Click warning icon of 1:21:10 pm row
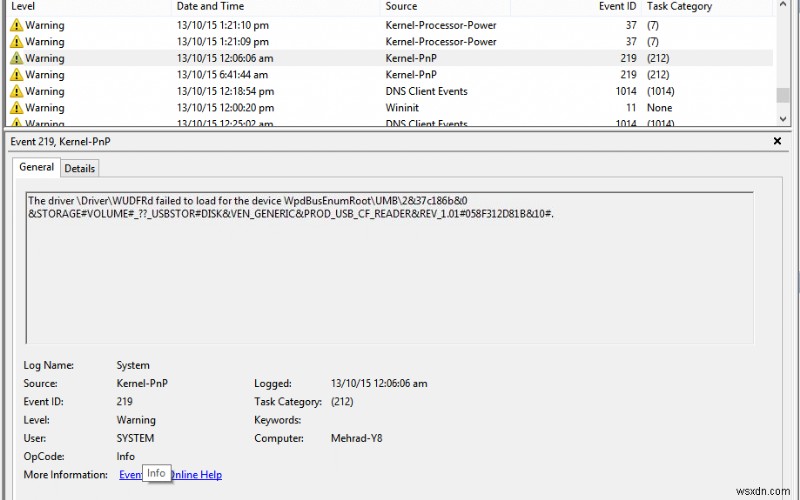Image resolution: width=800 pixels, height=500 pixels. [16, 25]
